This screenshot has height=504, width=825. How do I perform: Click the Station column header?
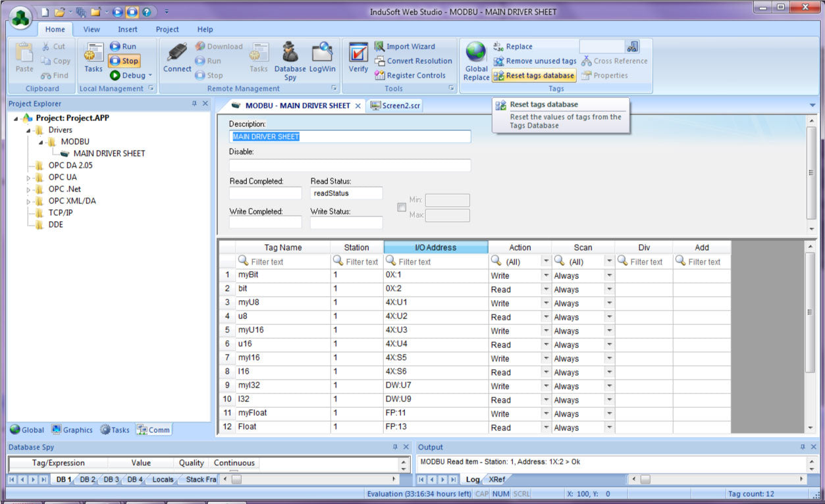356,247
